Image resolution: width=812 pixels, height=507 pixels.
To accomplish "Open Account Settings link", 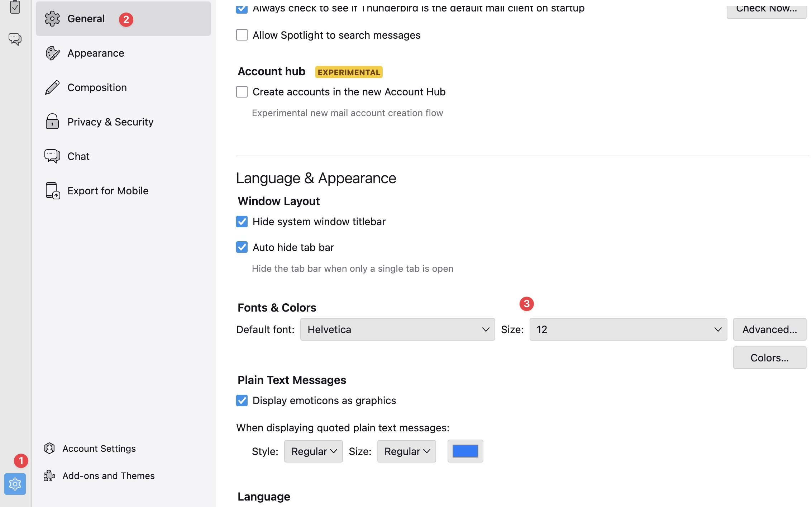I will pyautogui.click(x=99, y=449).
